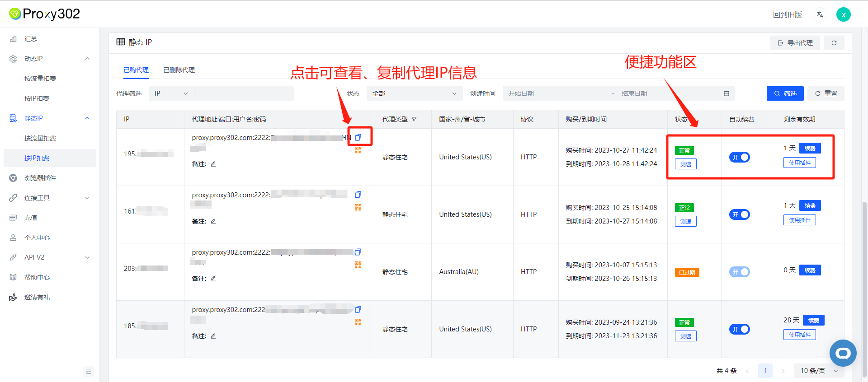Click the 开始日期 start date field

coord(556,93)
